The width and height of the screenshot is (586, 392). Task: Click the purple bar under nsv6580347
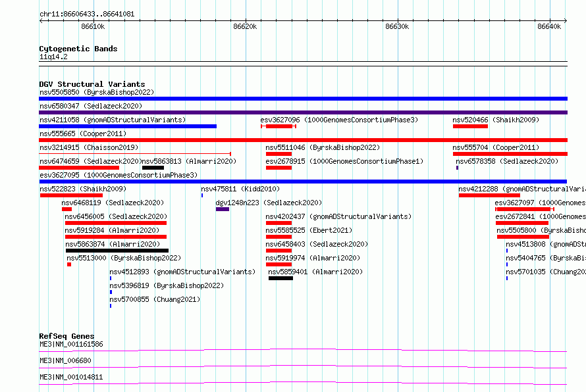[303, 112]
